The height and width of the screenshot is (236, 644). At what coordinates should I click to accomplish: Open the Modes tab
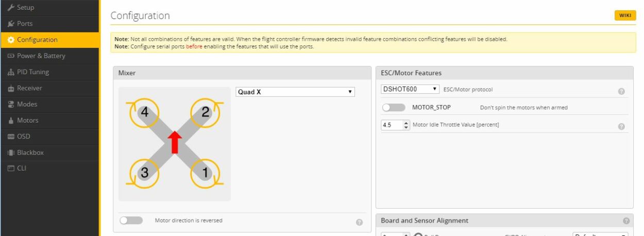27,104
